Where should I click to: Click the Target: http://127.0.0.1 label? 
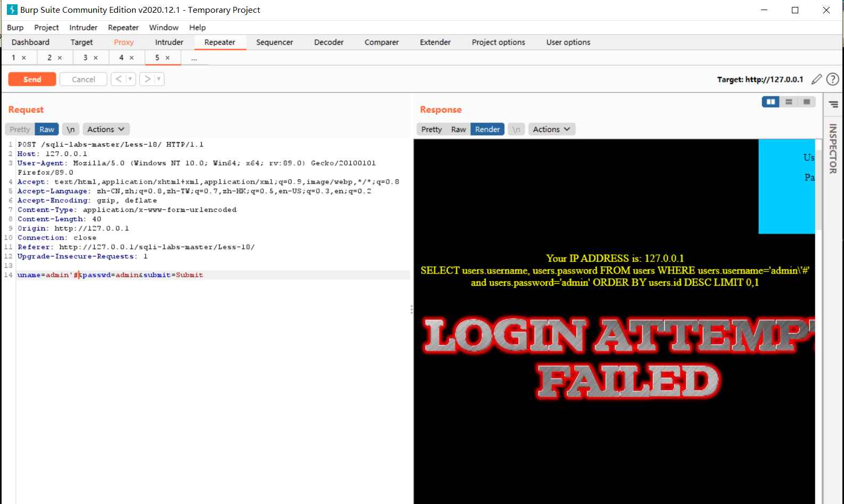(x=760, y=79)
